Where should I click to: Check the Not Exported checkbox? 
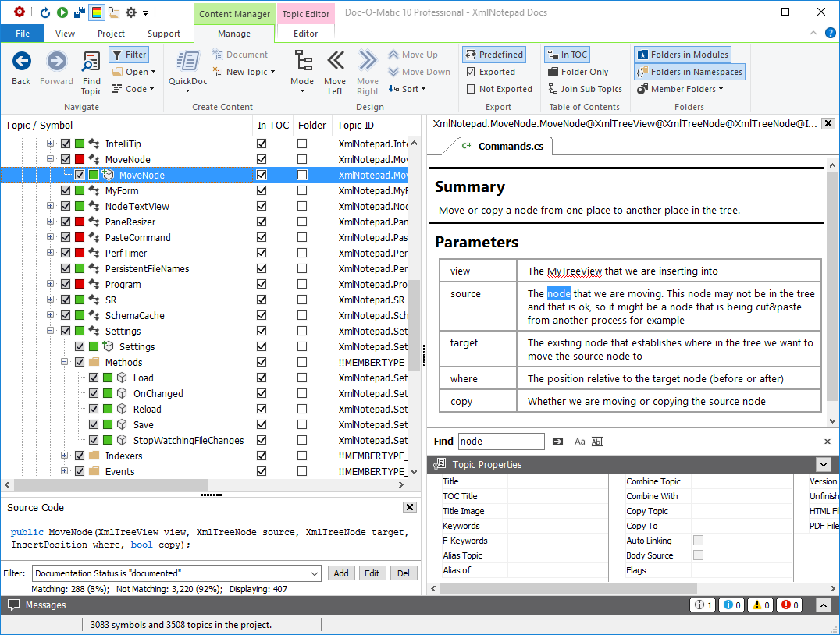coord(471,89)
